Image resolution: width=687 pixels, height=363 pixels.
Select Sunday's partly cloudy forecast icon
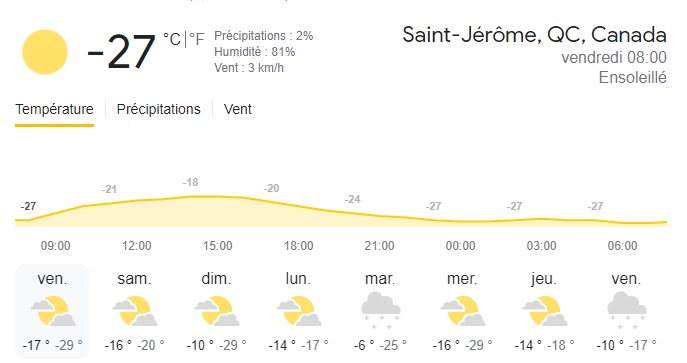tap(216, 311)
